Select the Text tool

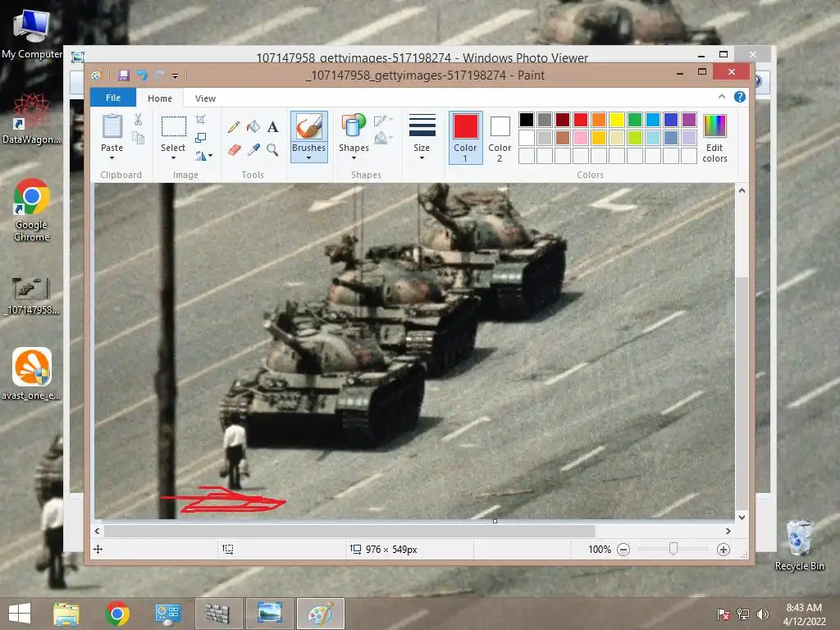click(272, 127)
